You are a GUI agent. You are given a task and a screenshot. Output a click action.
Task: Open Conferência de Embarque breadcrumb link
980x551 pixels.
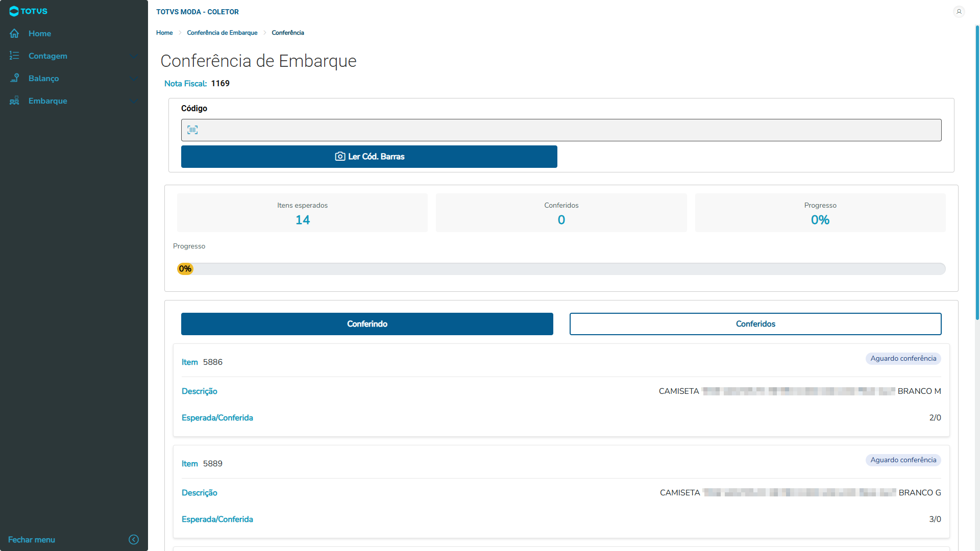coord(222,33)
